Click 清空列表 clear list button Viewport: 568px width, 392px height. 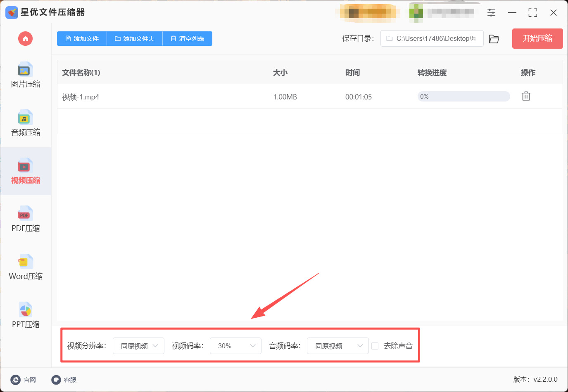pyautogui.click(x=188, y=39)
